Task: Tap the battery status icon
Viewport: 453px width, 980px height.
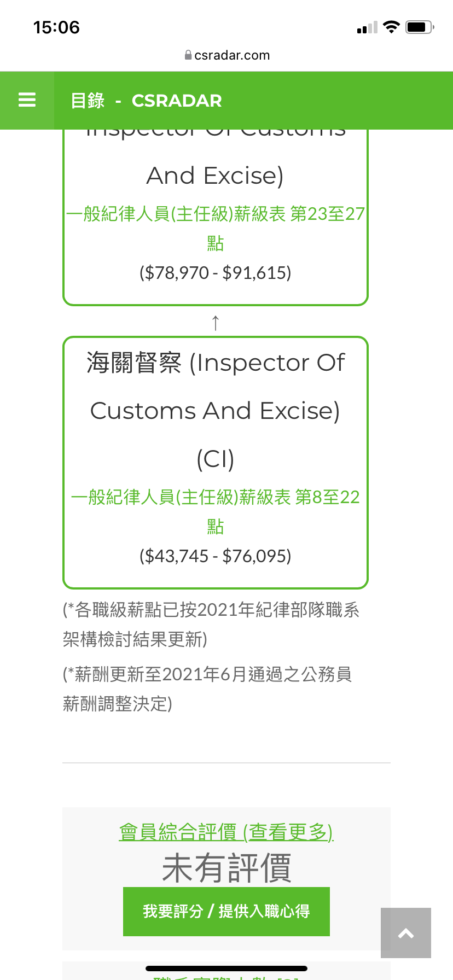Action: [x=420, y=27]
